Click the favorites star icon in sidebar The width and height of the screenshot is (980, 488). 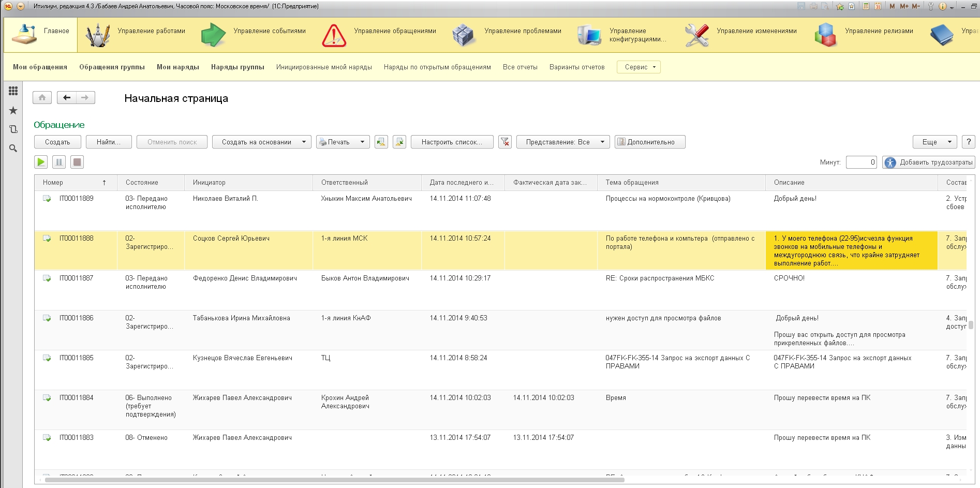click(13, 110)
